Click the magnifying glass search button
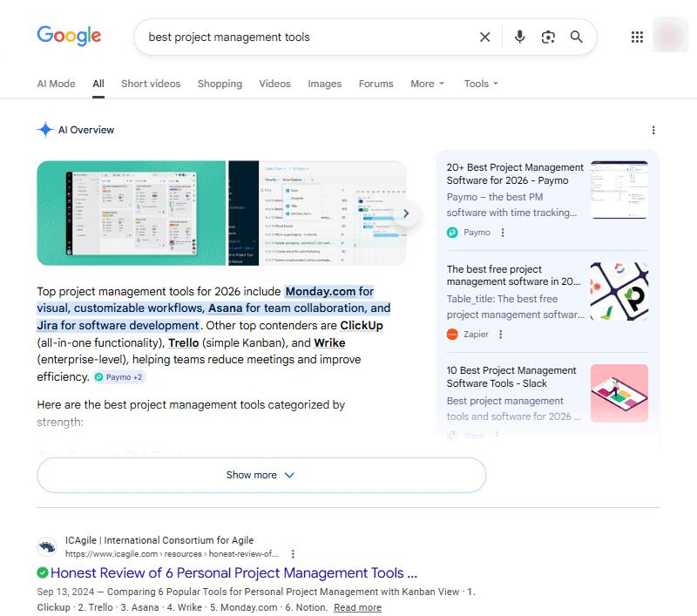This screenshot has width=697, height=616. click(x=576, y=37)
